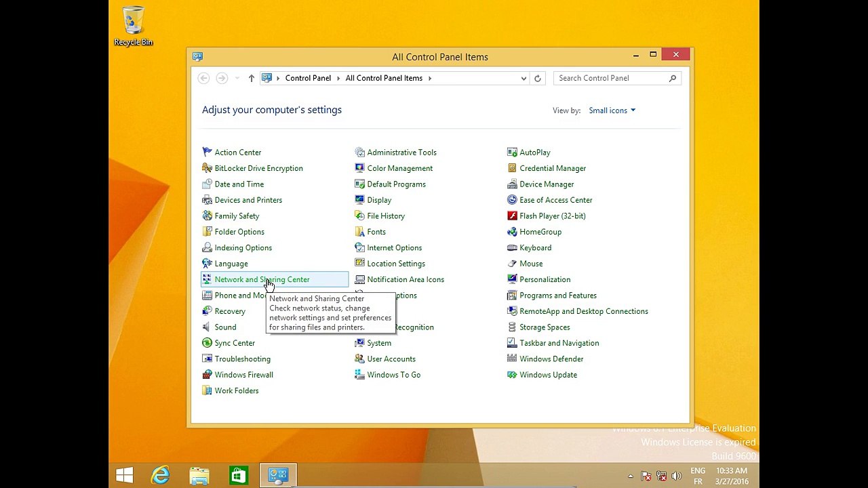Open Programs and Features

pyautogui.click(x=558, y=296)
